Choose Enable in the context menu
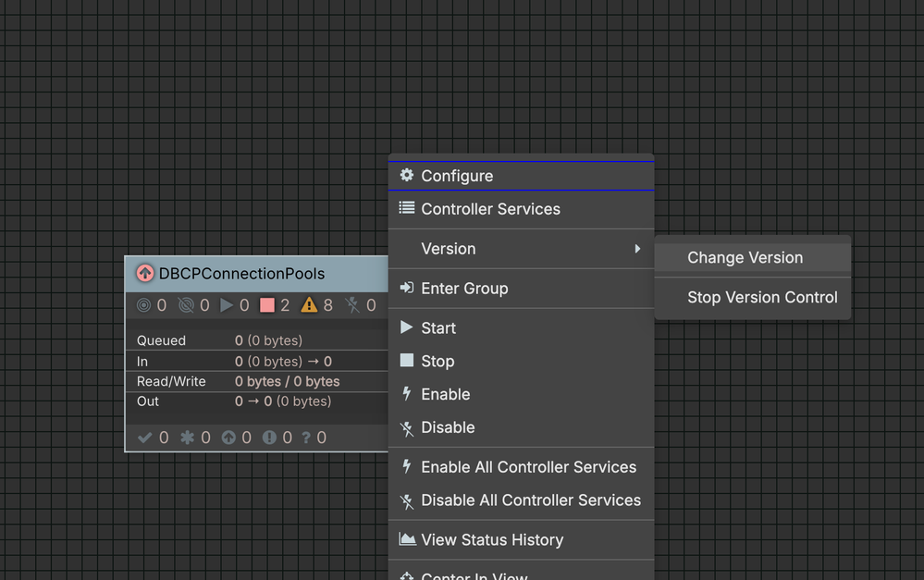924x580 pixels. click(521, 394)
